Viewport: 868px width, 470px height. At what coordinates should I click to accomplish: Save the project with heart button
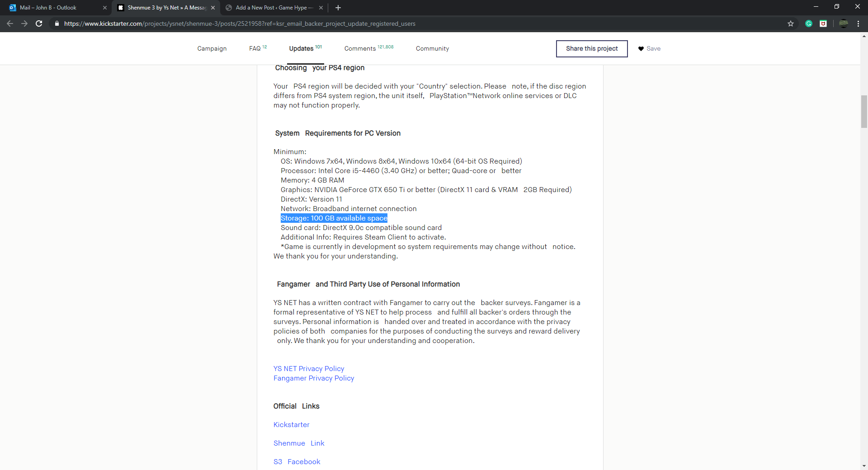(649, 49)
